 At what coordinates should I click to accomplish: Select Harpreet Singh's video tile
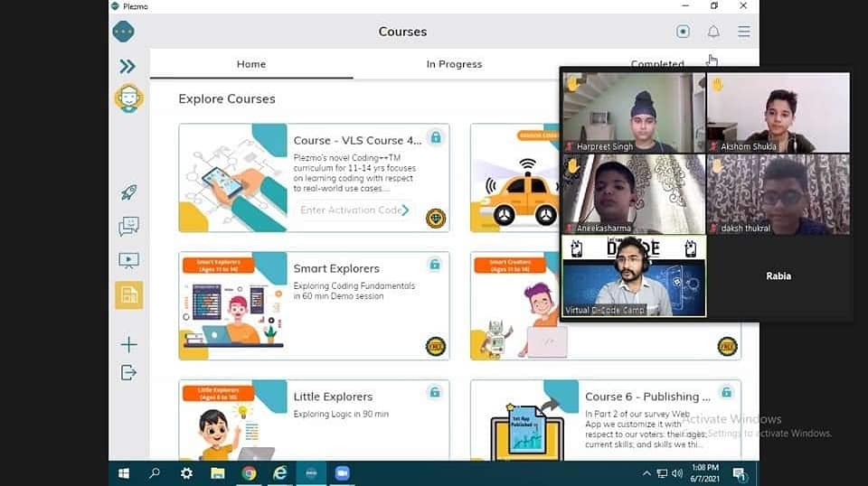(634, 113)
